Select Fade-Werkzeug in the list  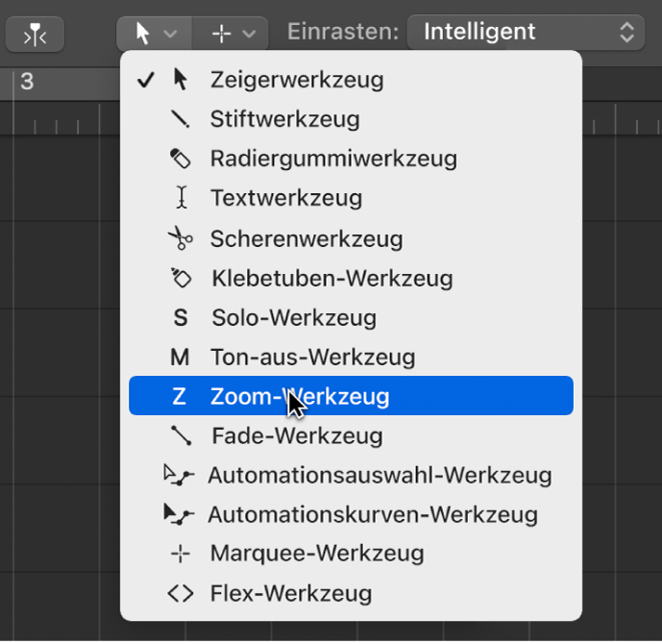pyautogui.click(x=351, y=435)
